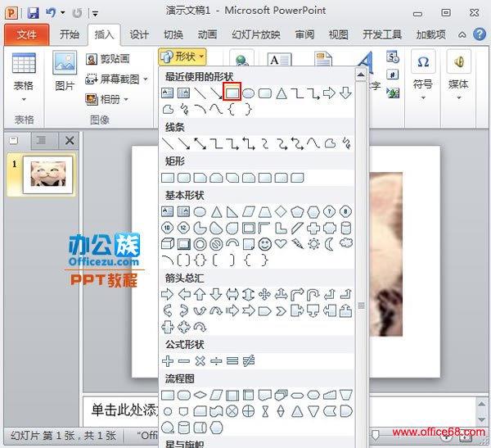Image resolution: width=491 pixels, height=448 pixels.
Task: Click the notes pane scroll down arrow
Action: 481,420
